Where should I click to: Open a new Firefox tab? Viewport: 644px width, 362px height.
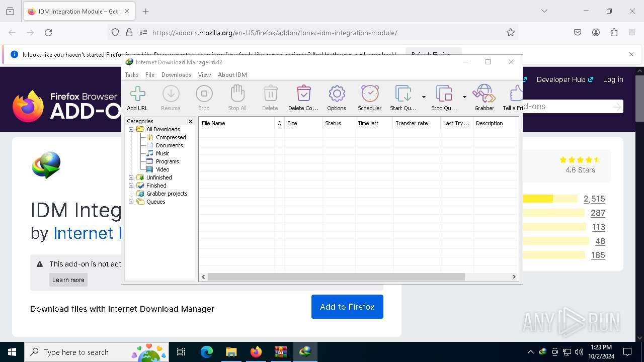point(145,11)
